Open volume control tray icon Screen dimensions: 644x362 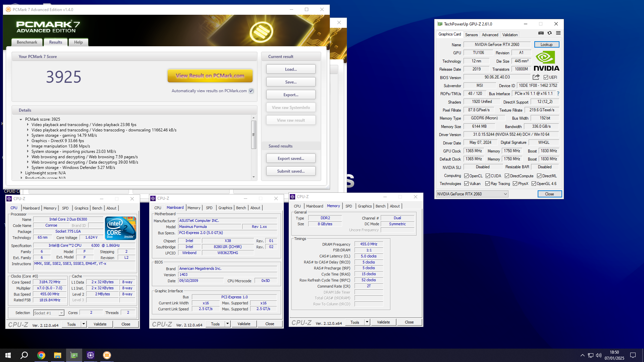coord(599,355)
